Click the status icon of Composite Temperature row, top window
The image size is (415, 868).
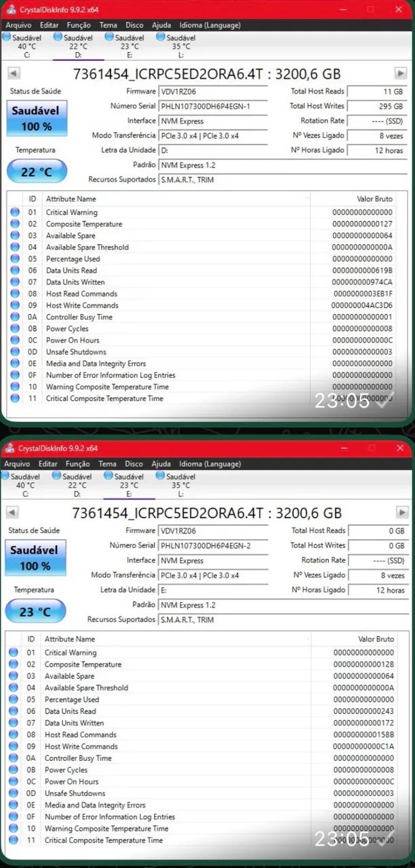pyautogui.click(x=15, y=224)
